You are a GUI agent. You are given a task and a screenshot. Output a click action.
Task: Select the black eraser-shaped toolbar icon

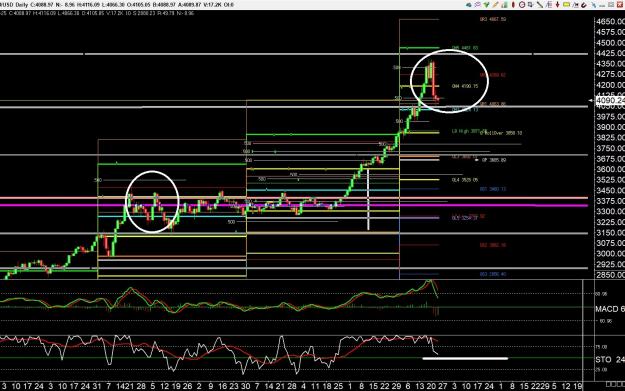click(584, 5)
